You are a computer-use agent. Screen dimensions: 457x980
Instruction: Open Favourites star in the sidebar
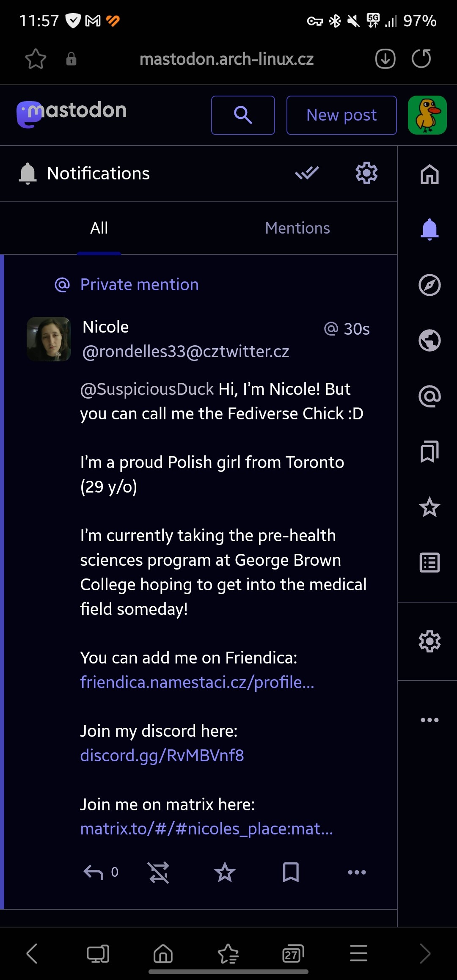429,507
